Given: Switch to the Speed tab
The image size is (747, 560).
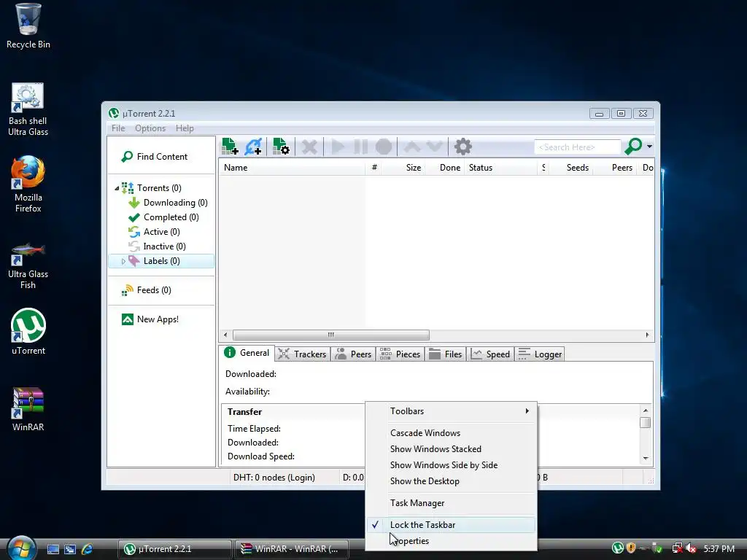Looking at the screenshot, I should click(x=490, y=354).
